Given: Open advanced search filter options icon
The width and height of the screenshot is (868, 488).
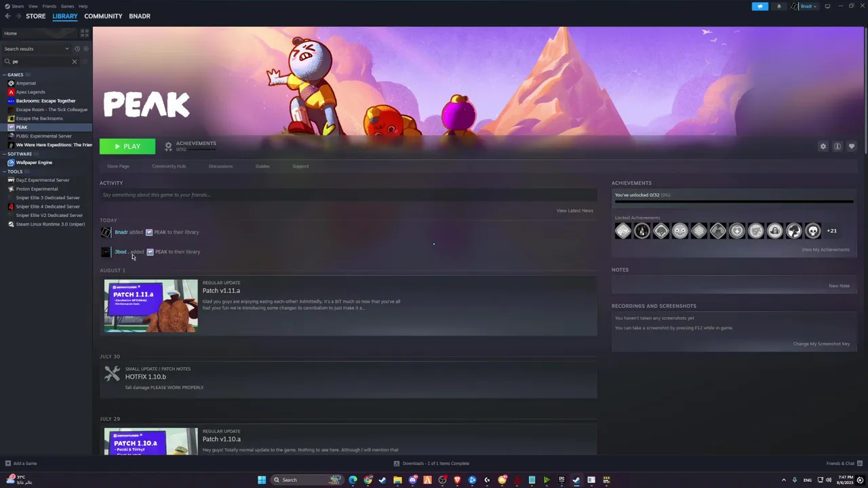Looking at the screenshot, I should tap(85, 62).
